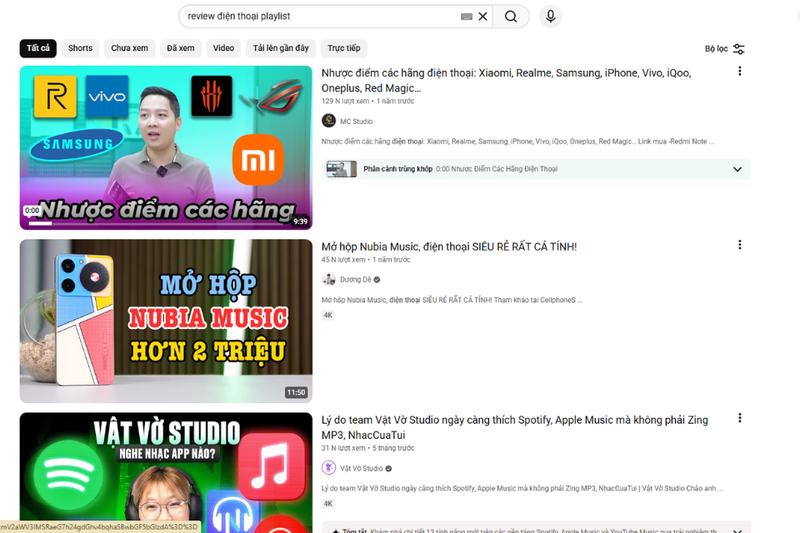Click inside the search input field
Image resolution: width=800 pixels, height=533 pixels.
tap(321, 16)
